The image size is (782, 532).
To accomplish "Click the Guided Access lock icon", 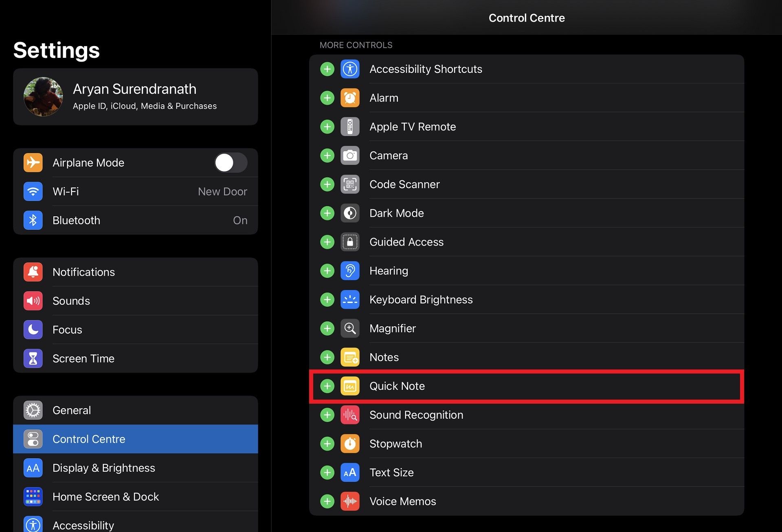I will (x=350, y=242).
